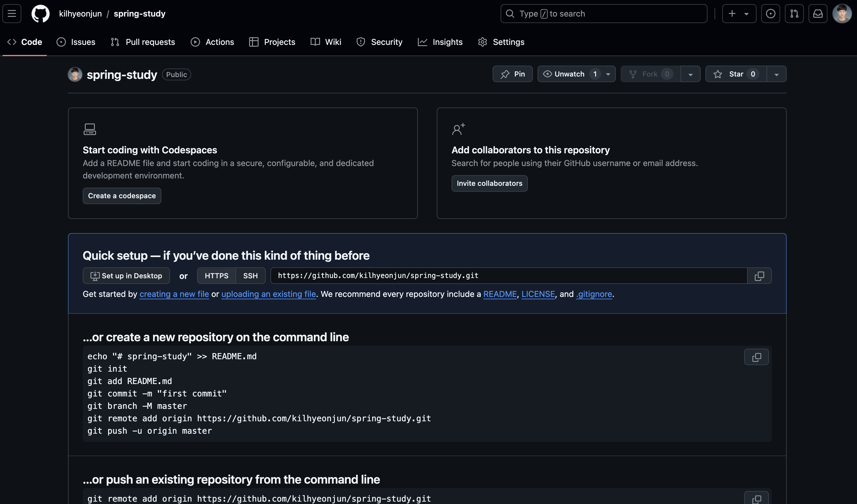This screenshot has width=857, height=504.
Task: Select the SSH clone protocol
Action: point(250,276)
